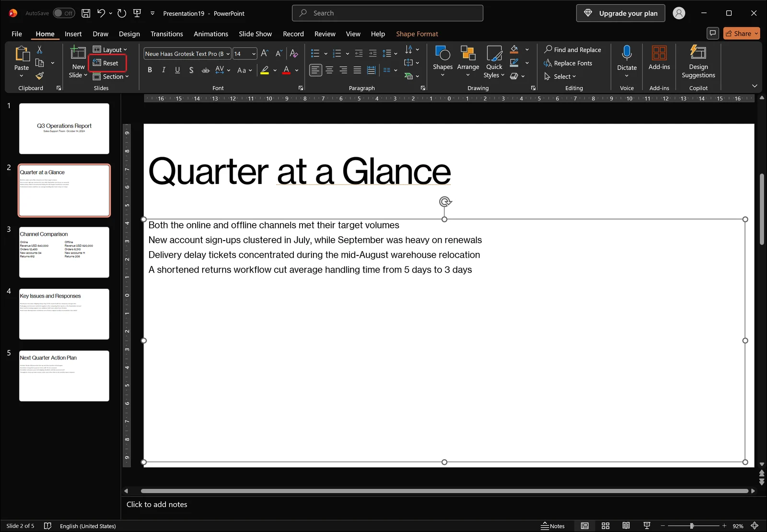Toggle Strikethrough formatting
The width and height of the screenshot is (767, 532).
tap(205, 70)
